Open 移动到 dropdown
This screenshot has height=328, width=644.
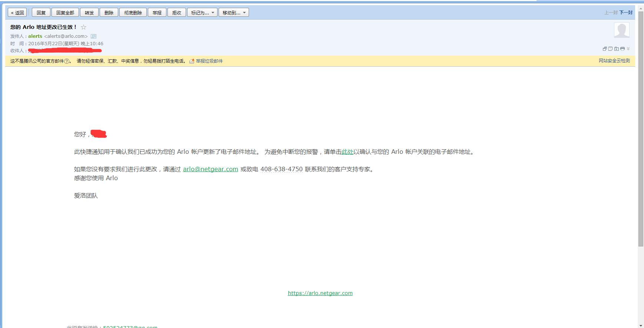click(234, 13)
